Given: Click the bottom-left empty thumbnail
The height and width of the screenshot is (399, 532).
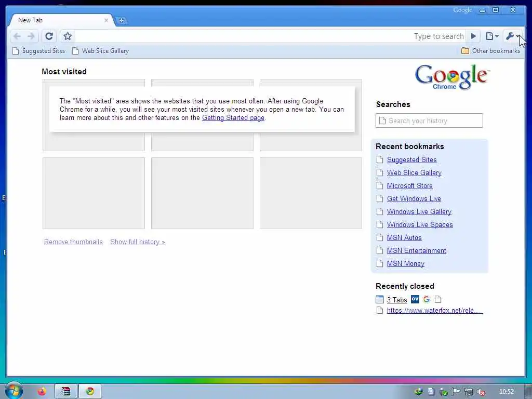Looking at the screenshot, I should click(x=94, y=193).
